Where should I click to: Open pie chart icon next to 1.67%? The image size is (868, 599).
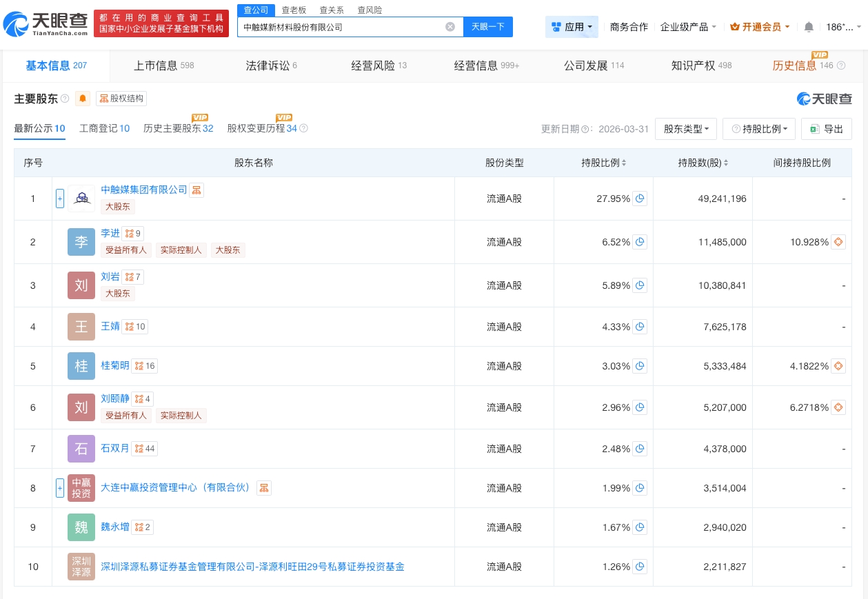pyautogui.click(x=640, y=527)
